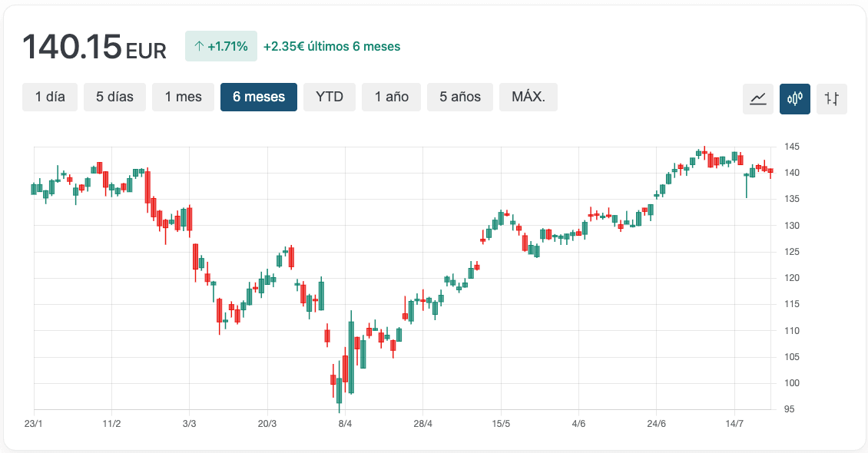
Task: Select the 5 días time range
Action: [x=114, y=97]
